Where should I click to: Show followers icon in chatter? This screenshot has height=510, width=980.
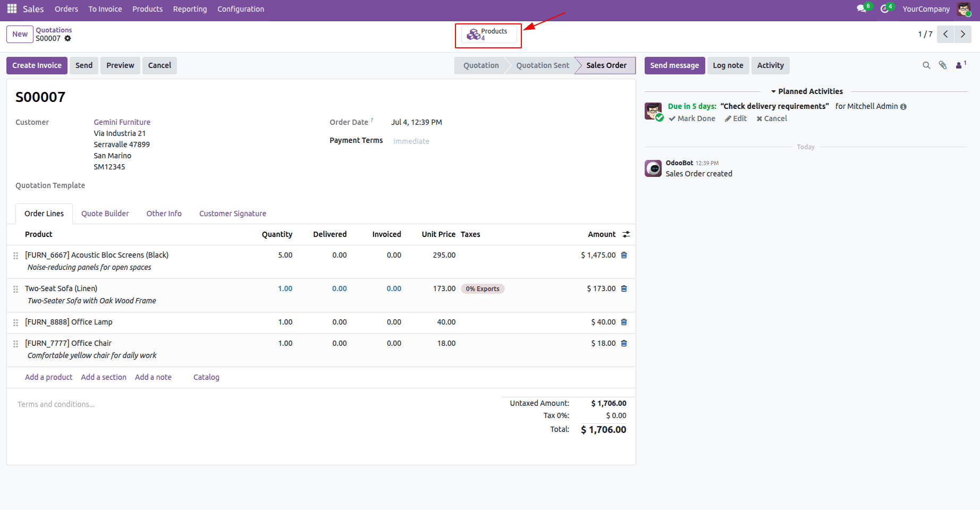961,65
